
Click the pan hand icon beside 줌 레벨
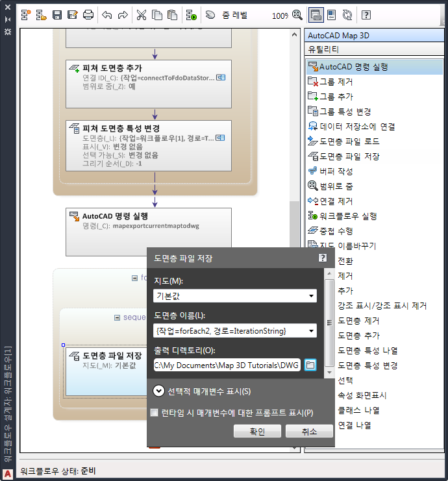coord(210,15)
